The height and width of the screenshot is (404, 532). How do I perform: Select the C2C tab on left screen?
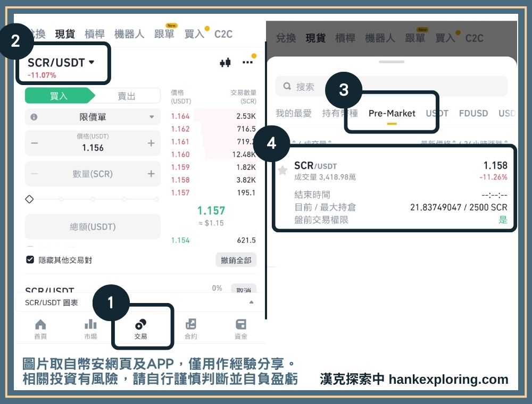[x=223, y=34]
